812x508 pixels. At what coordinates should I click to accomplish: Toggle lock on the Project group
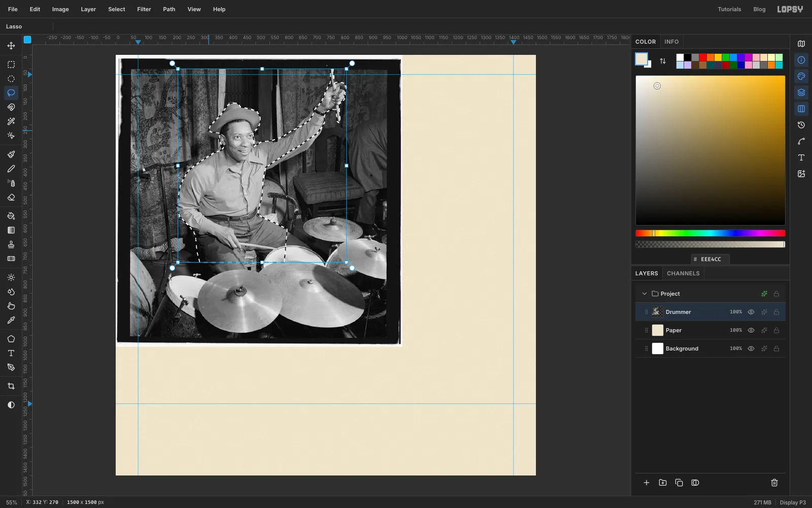(x=776, y=294)
